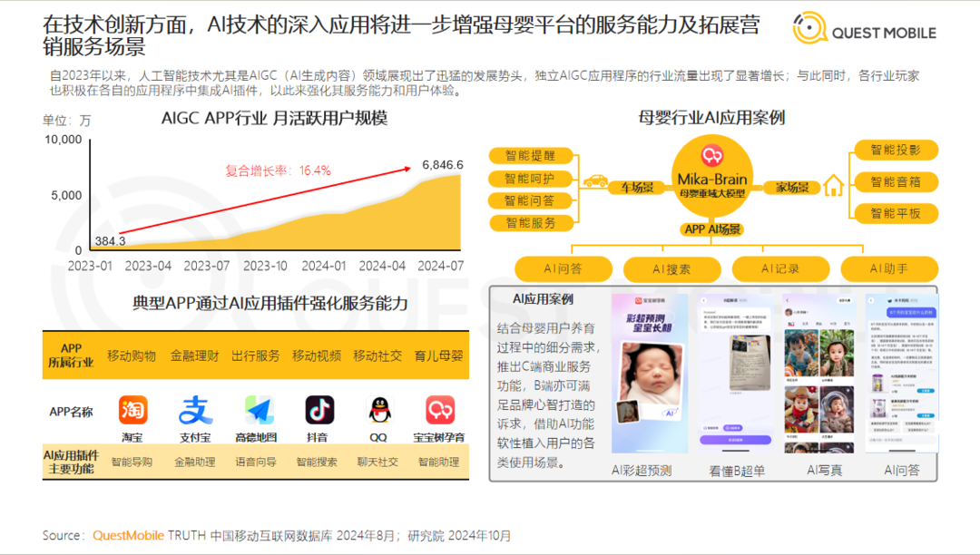Click the 智能助理 table cell
Viewport: 980px width, 555px height.
439,462
